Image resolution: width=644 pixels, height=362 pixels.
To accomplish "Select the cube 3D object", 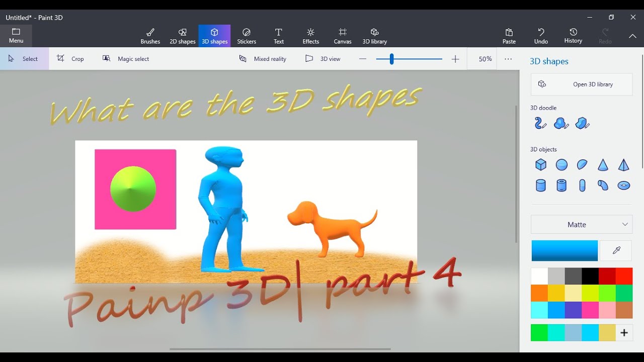I will (541, 164).
